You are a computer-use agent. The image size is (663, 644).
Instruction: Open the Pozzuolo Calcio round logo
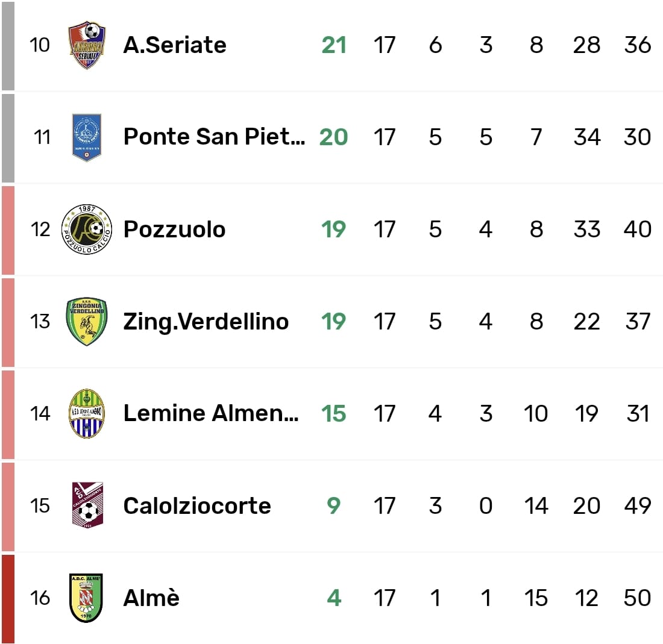pos(87,230)
